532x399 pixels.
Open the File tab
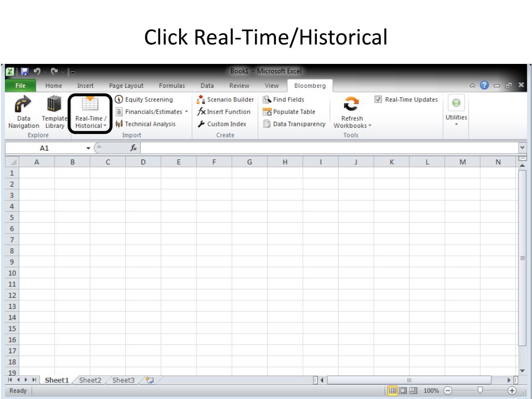coord(20,86)
